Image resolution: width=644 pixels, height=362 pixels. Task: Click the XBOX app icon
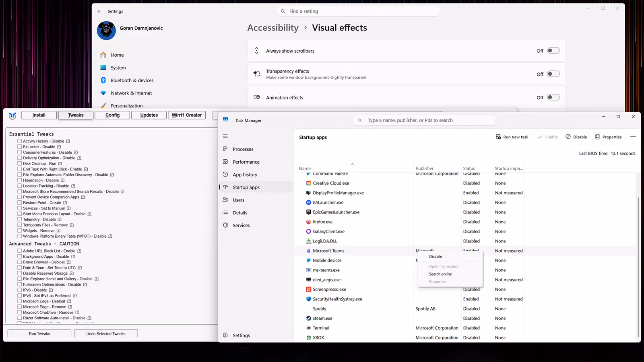(x=309, y=337)
